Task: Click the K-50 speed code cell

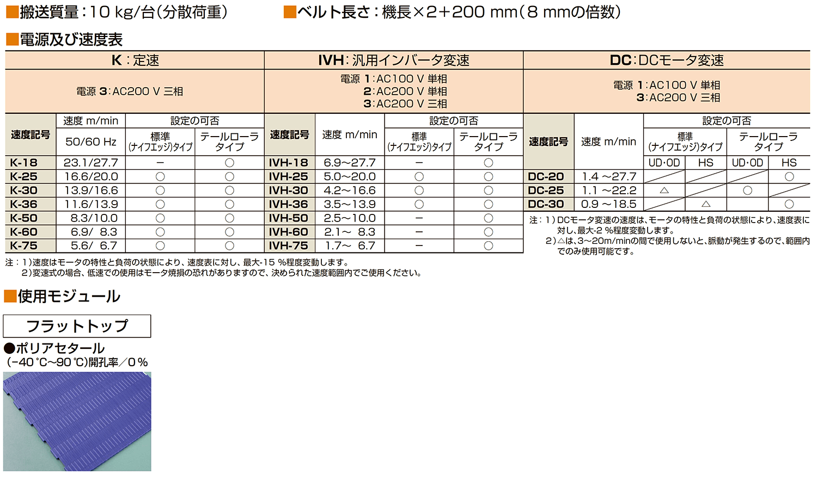Action: tap(31, 218)
